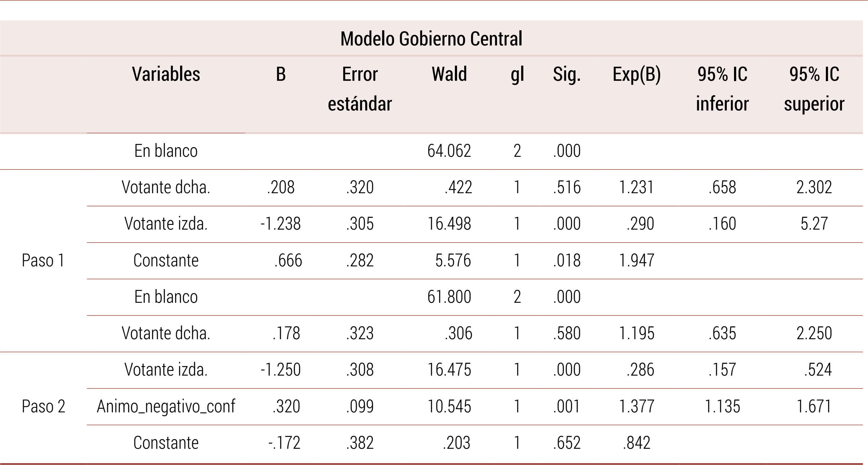This screenshot has width=868, height=465.
Task: Click the 'Exp(B)' column header
Action: pos(636,74)
